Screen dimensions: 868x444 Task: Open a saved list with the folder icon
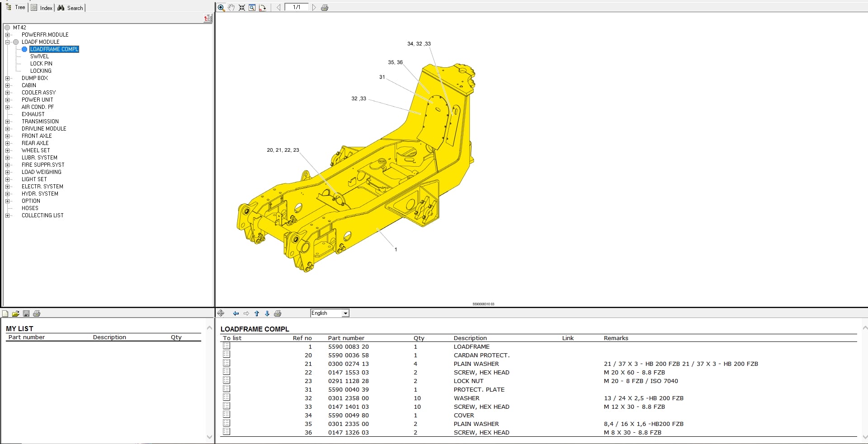tap(16, 313)
